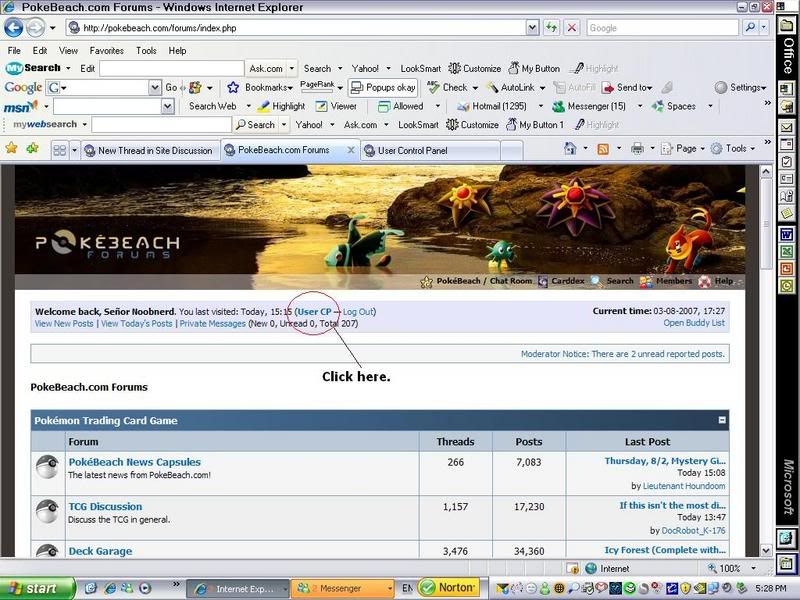800x600 pixels.
Task: Go back with the browser Back arrow
Action: point(14,28)
